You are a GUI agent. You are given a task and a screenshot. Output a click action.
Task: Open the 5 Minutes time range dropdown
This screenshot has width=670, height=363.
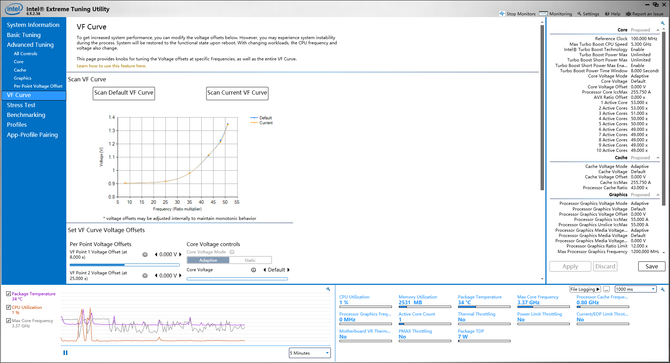click(309, 353)
